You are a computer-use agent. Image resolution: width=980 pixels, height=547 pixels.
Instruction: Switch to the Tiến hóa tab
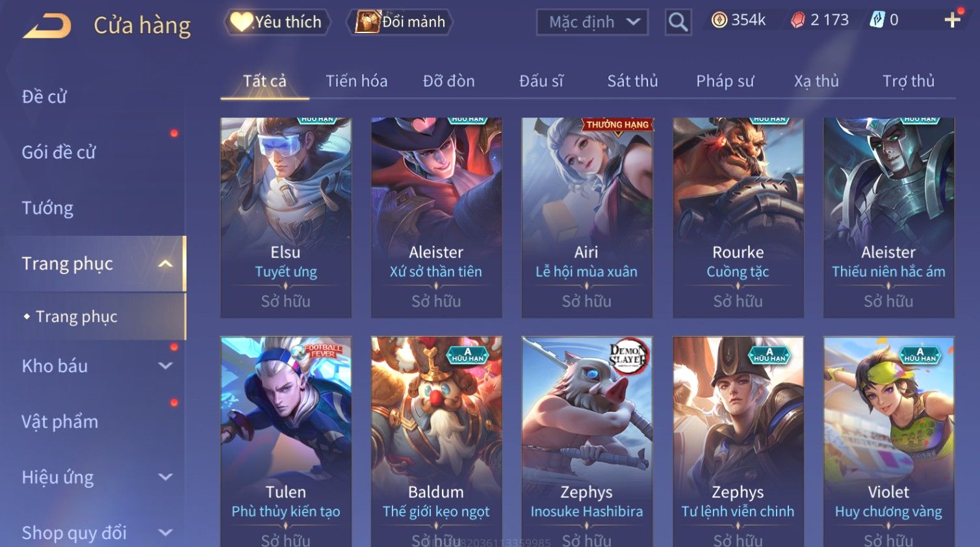(357, 81)
